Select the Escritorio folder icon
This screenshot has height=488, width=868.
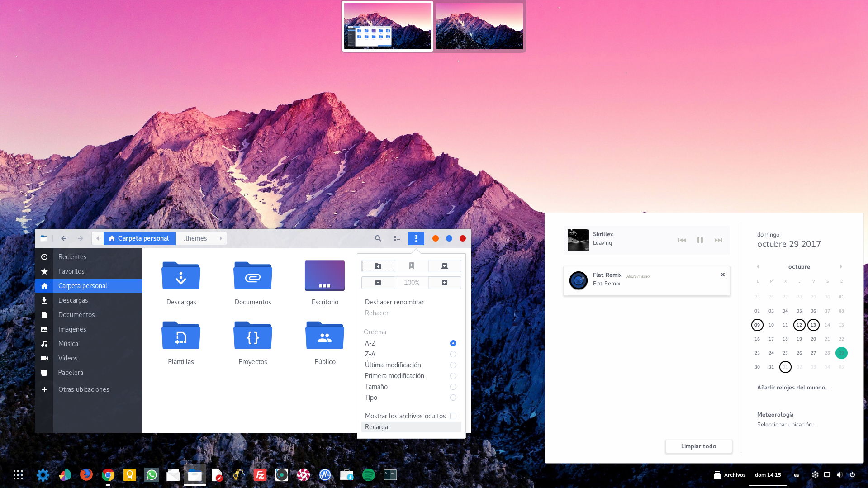point(325,275)
